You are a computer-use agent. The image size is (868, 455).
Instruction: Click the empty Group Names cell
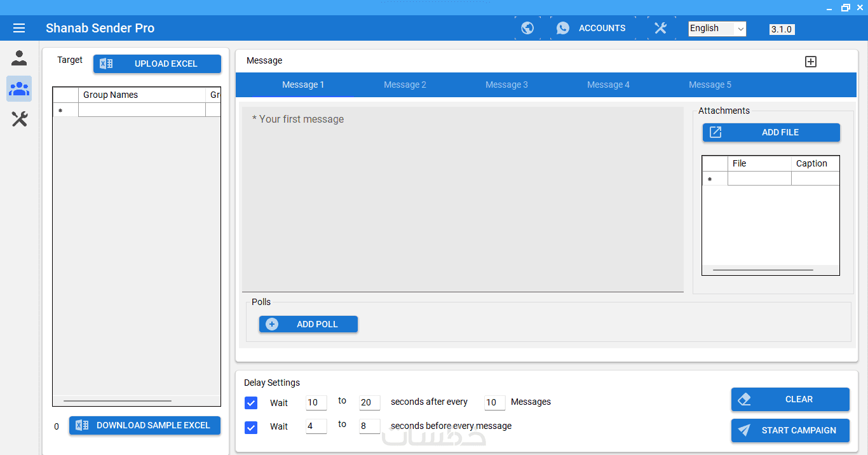click(x=142, y=110)
